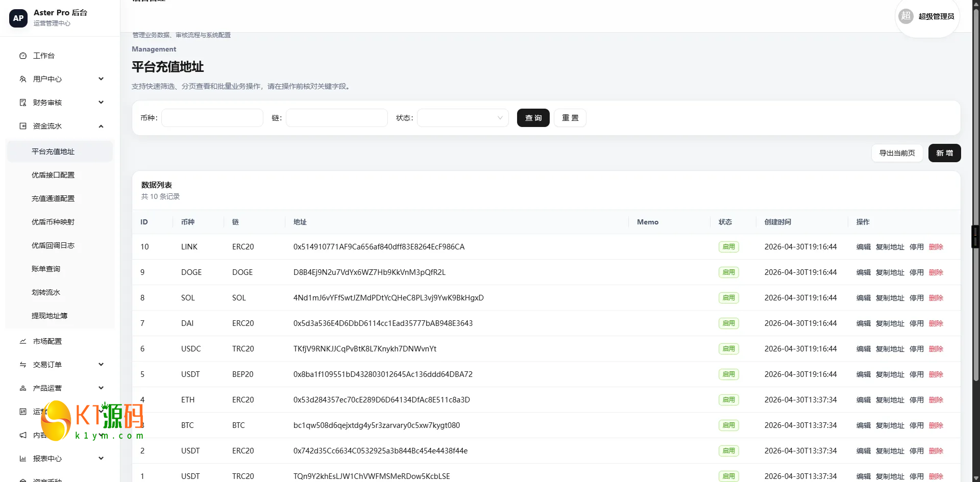Open 账单查询 menu item
Screen dimensions: 980x482
(x=60, y=269)
